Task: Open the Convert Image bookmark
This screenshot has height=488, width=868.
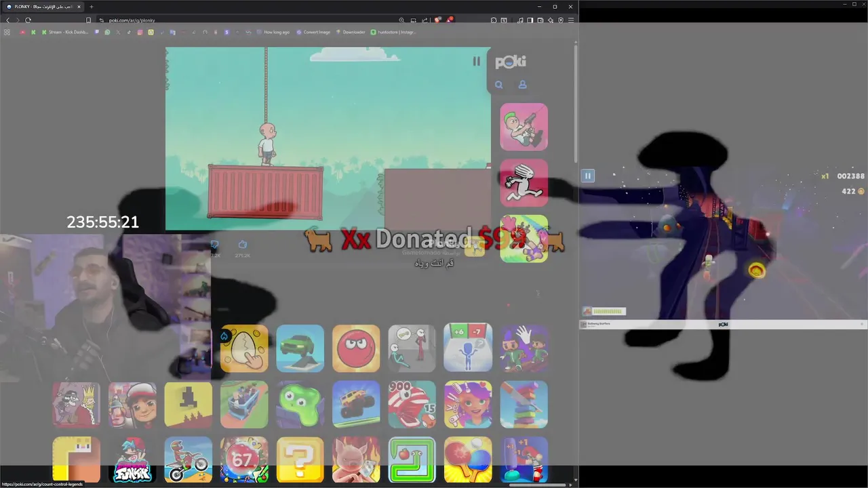Action: 313,32
